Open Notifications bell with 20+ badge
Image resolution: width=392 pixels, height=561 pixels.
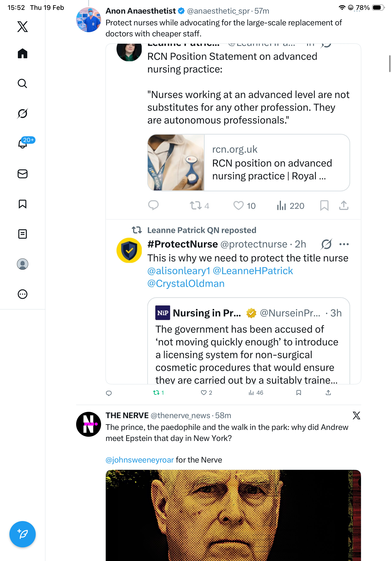point(23,144)
